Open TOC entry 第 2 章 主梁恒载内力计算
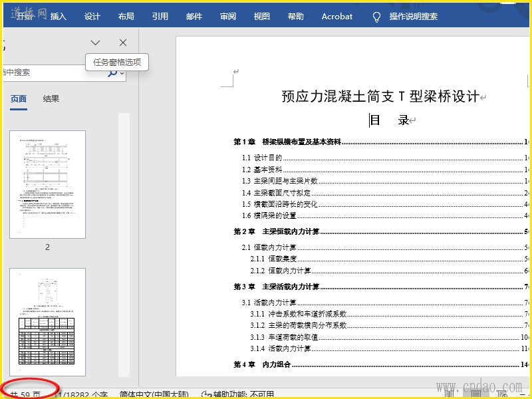Screen dimensions: 532x399 point(380,231)
